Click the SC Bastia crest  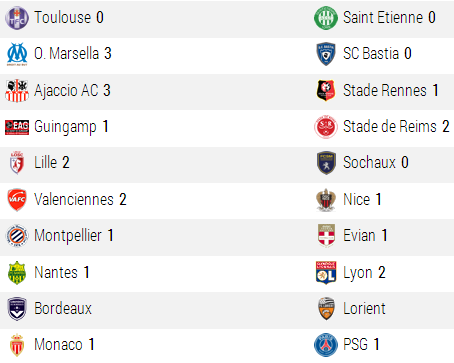click(326, 54)
